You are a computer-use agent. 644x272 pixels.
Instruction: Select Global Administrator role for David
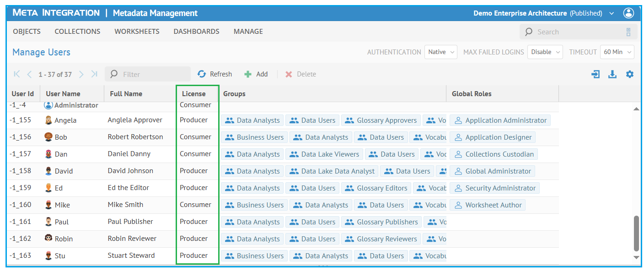(x=492, y=171)
